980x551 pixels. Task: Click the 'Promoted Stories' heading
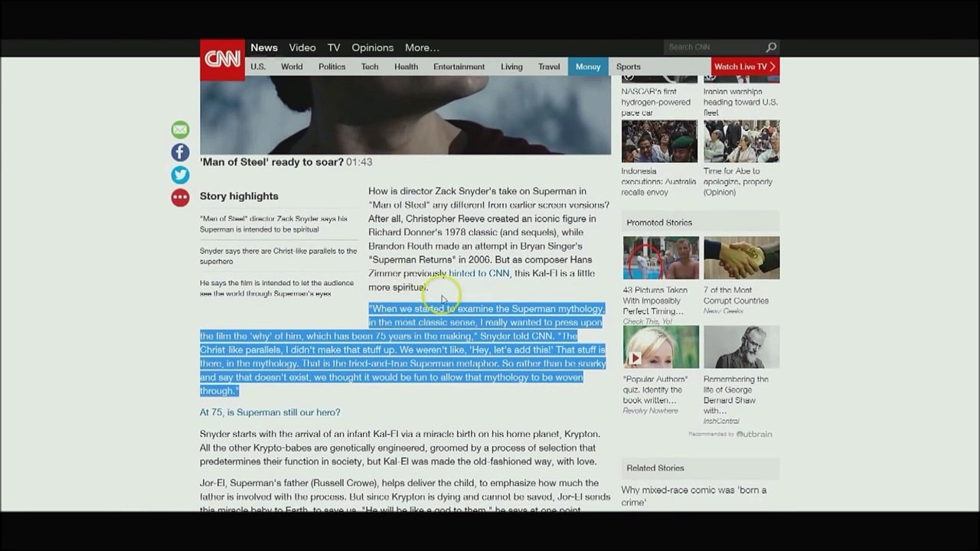pyautogui.click(x=659, y=223)
